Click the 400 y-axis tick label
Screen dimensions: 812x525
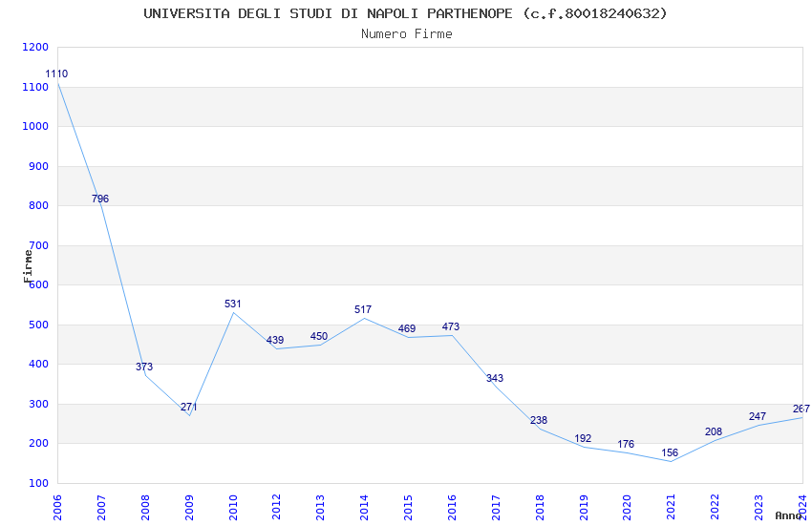[39, 364]
